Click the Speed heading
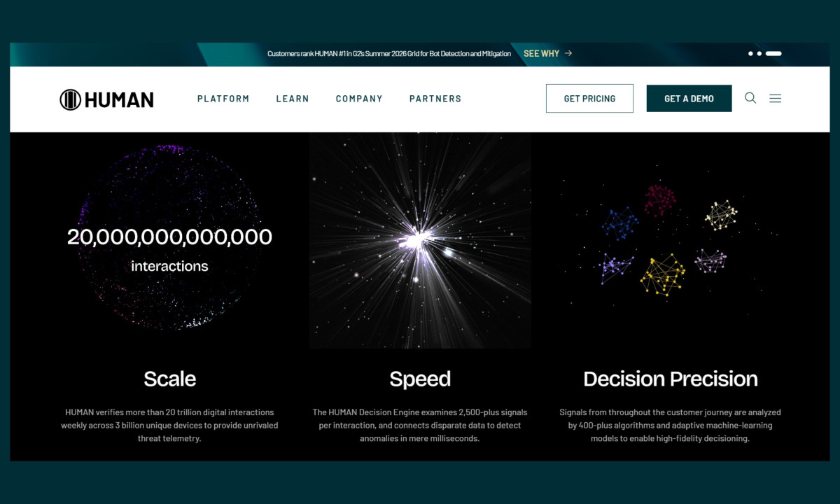This screenshot has height=504, width=840. [420, 379]
